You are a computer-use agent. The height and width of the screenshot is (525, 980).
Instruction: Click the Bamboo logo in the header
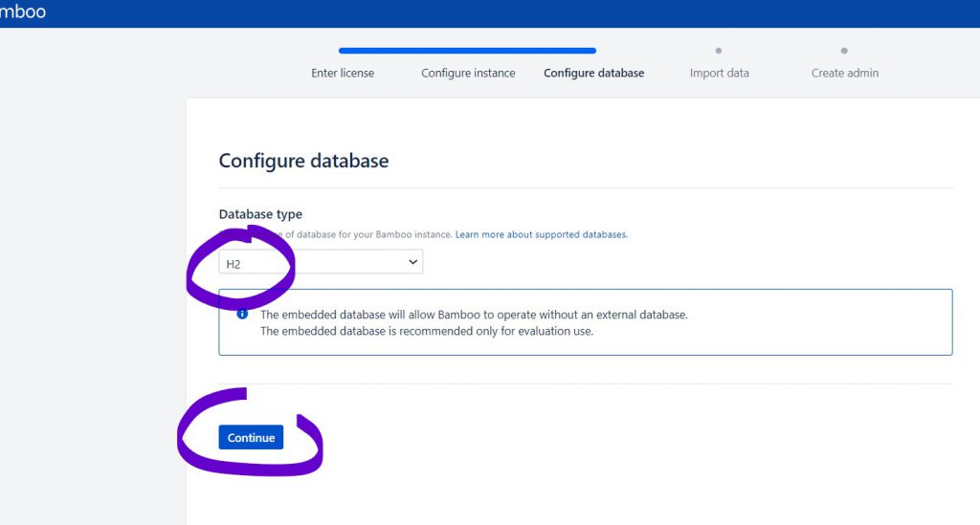coord(21,12)
